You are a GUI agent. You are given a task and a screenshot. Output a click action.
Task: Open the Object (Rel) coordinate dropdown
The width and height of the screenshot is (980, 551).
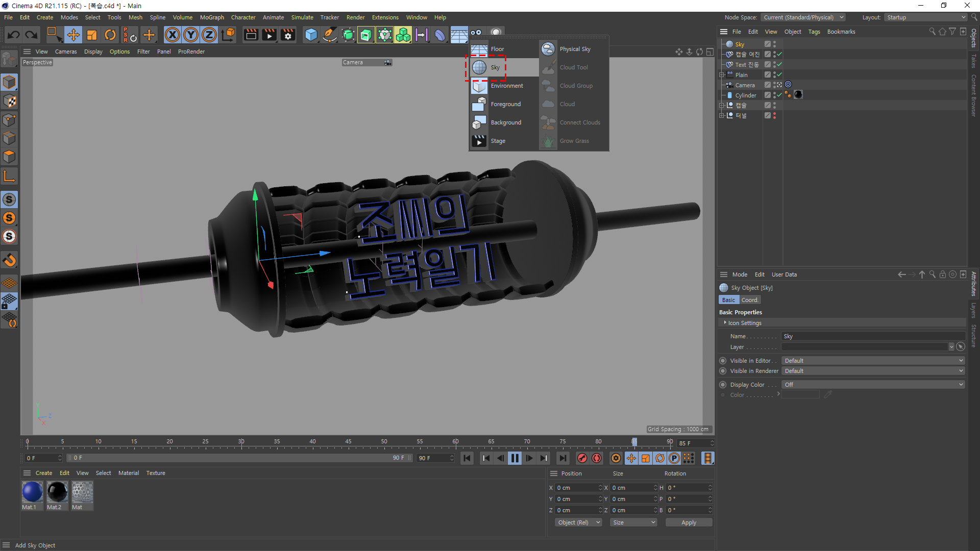click(578, 522)
